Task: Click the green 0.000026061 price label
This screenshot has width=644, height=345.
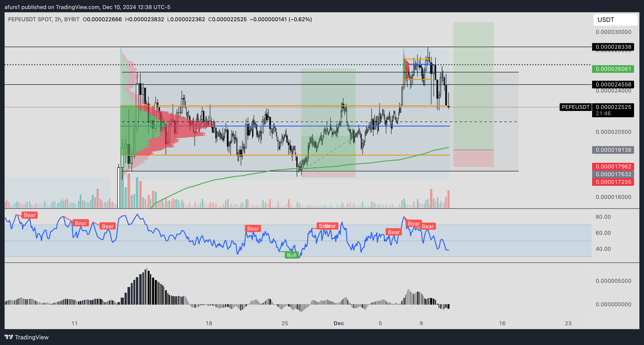Action: click(613, 69)
